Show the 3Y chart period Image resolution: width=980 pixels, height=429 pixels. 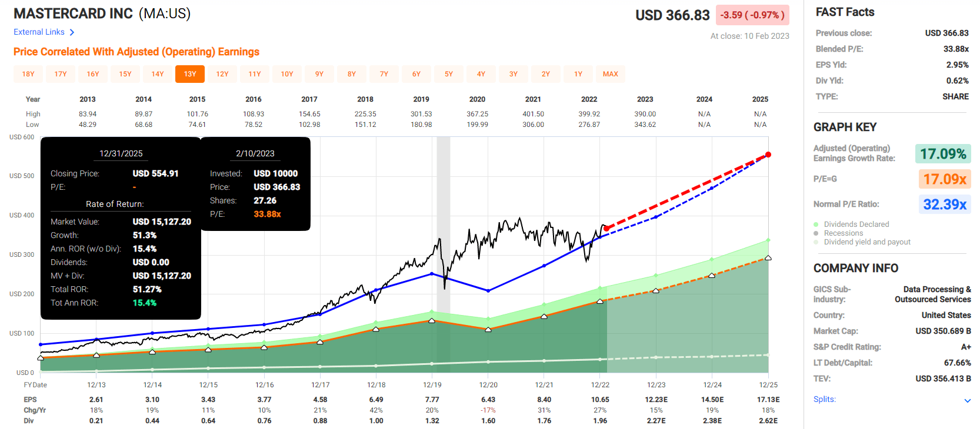pos(514,74)
